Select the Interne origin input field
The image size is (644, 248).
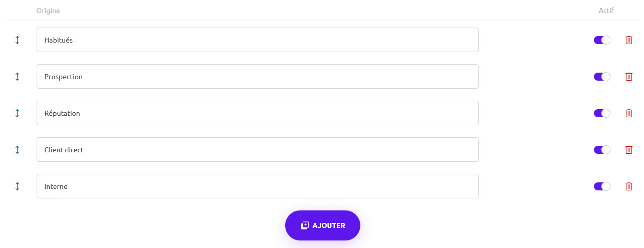click(x=257, y=186)
